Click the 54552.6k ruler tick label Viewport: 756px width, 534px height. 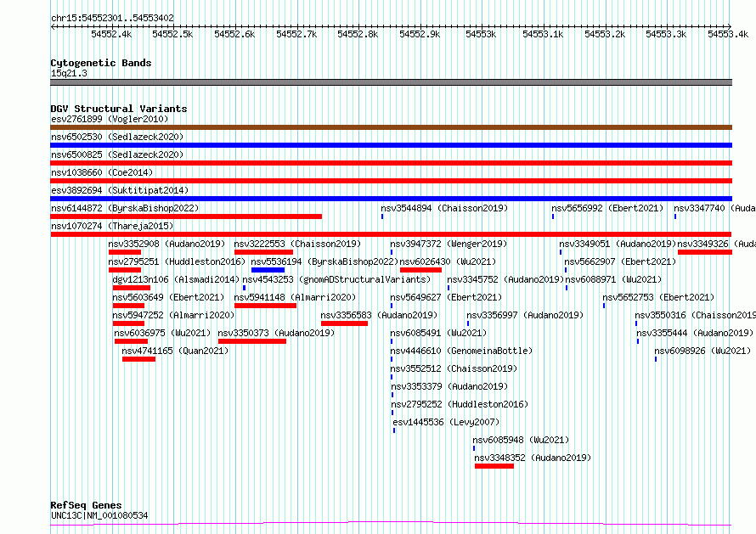pyautogui.click(x=234, y=34)
